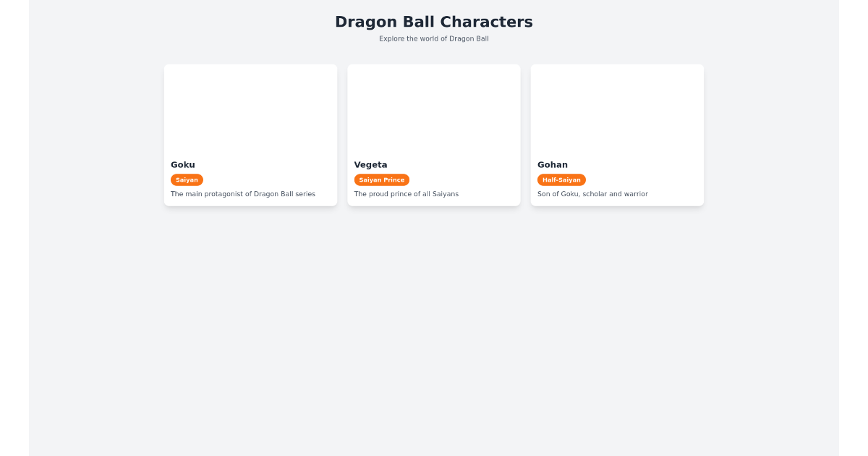
Task: Click the empty space of the middle card
Action: 433,109
